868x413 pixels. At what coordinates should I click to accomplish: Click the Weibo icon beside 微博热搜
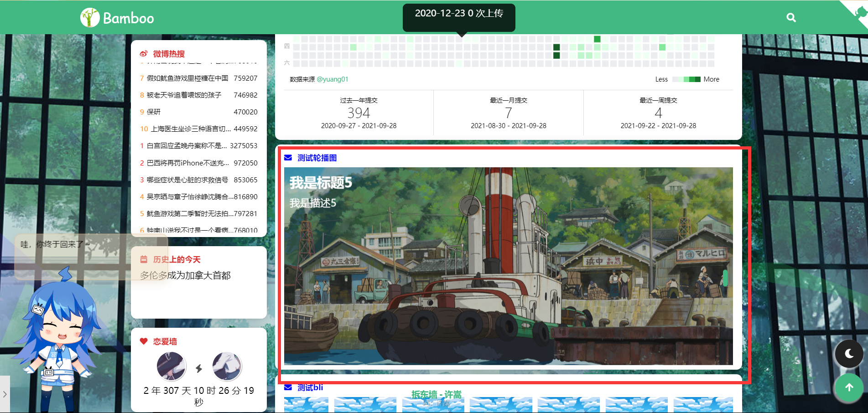[144, 54]
